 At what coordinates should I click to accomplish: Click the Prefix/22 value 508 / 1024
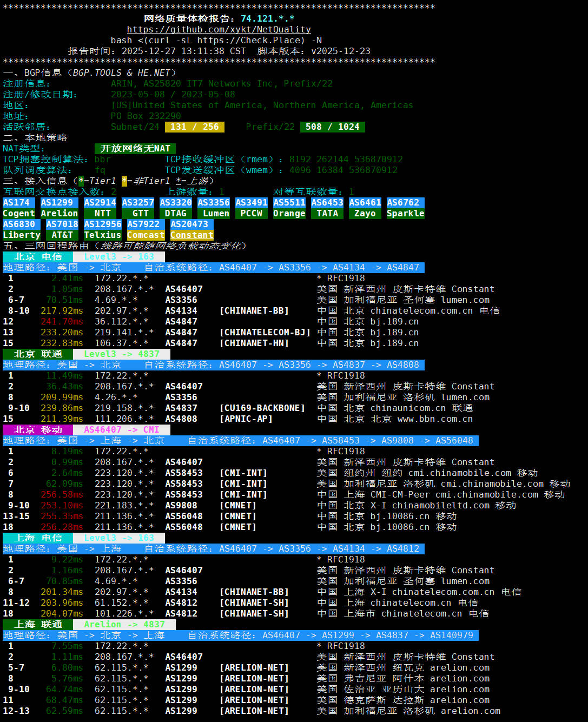click(x=332, y=127)
